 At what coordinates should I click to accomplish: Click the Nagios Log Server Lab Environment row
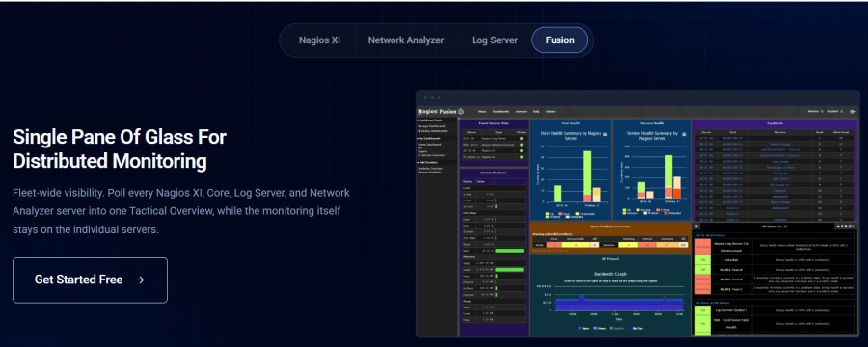775,247
